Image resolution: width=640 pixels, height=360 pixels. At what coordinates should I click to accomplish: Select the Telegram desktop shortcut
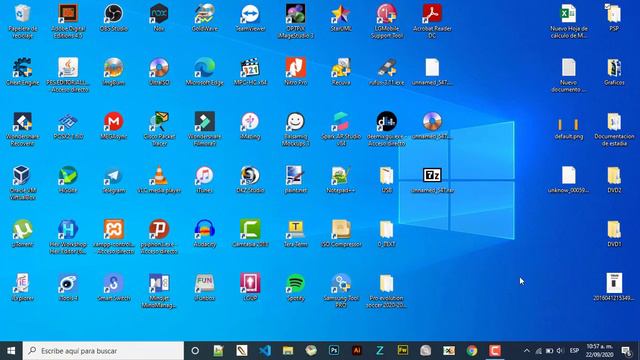[114, 179]
